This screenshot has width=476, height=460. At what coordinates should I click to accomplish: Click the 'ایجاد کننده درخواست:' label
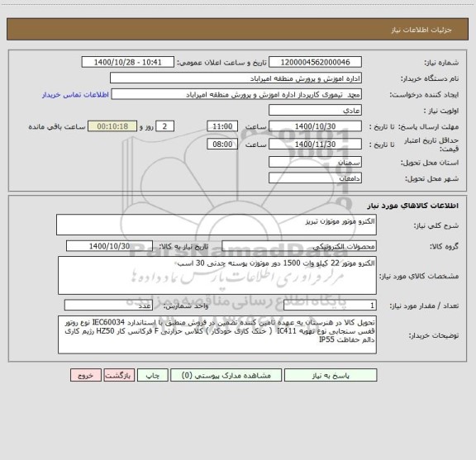pos(424,95)
